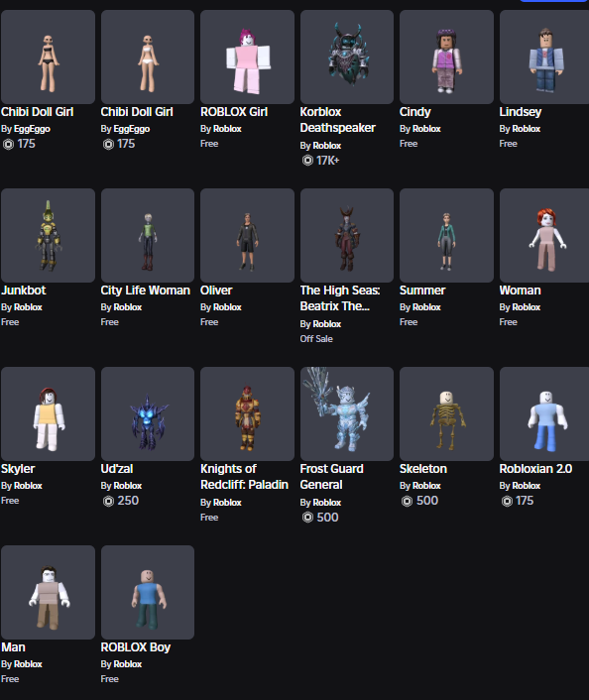Select the Skeleton bundle thumbnail

click(x=446, y=413)
